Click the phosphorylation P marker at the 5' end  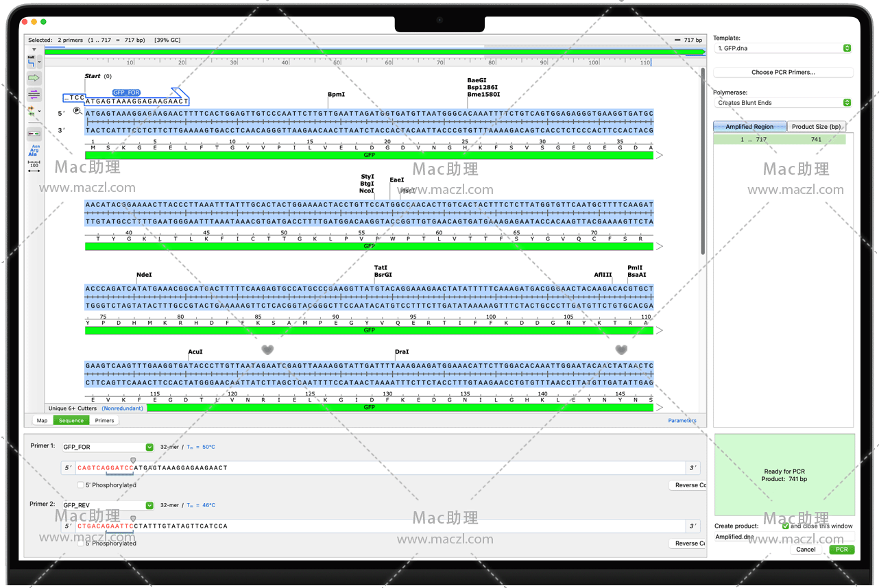[77, 112]
